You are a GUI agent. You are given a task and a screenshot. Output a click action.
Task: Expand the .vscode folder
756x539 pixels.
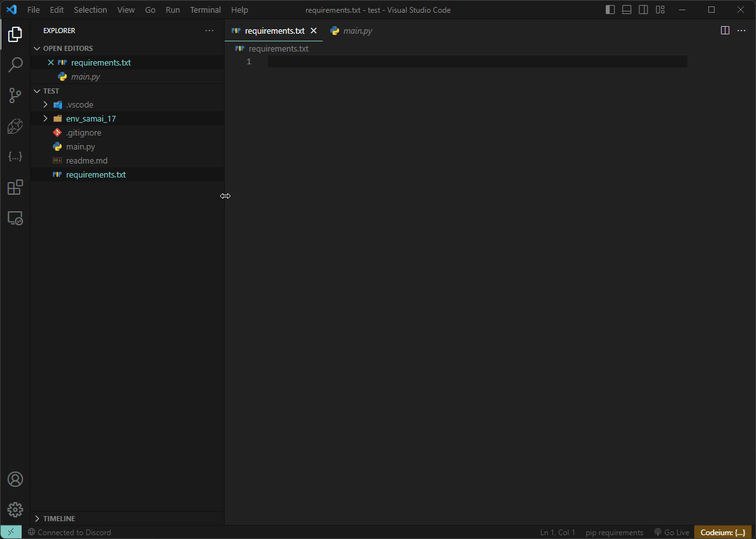click(79, 104)
